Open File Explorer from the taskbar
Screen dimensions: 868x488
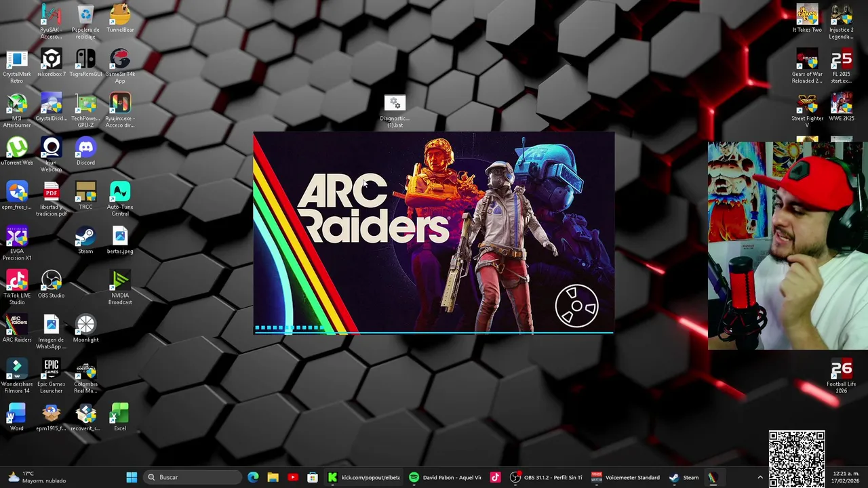pyautogui.click(x=273, y=477)
